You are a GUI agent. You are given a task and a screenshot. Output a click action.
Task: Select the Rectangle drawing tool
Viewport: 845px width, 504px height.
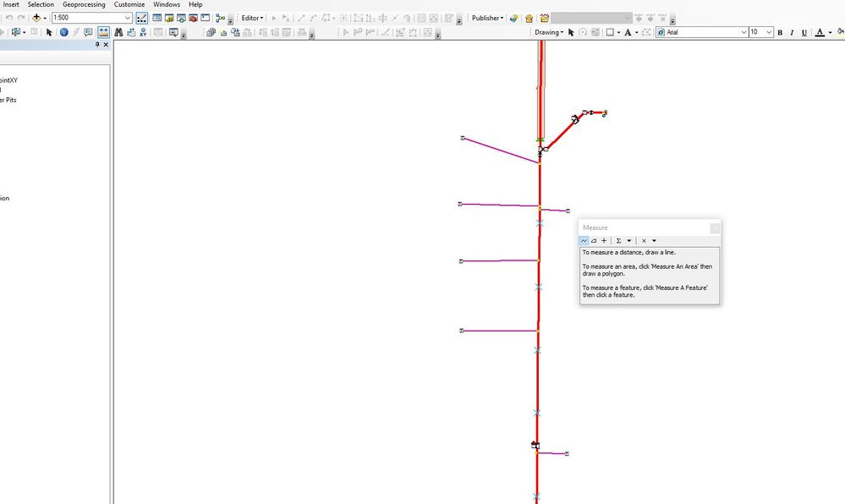pyautogui.click(x=610, y=32)
